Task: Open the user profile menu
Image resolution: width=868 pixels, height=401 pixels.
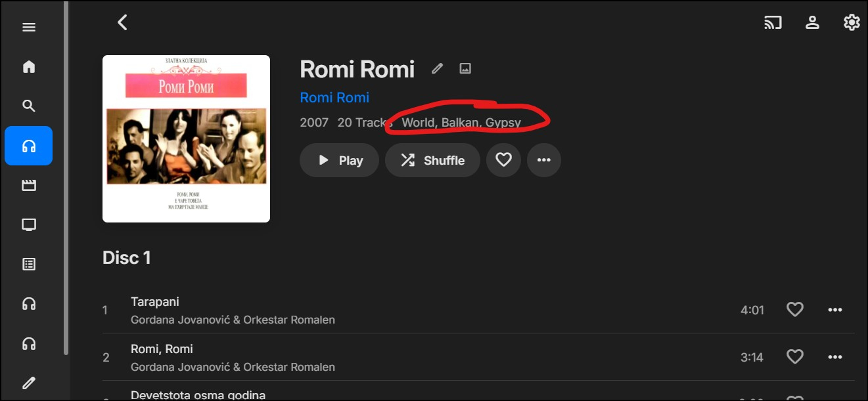Action: point(812,22)
